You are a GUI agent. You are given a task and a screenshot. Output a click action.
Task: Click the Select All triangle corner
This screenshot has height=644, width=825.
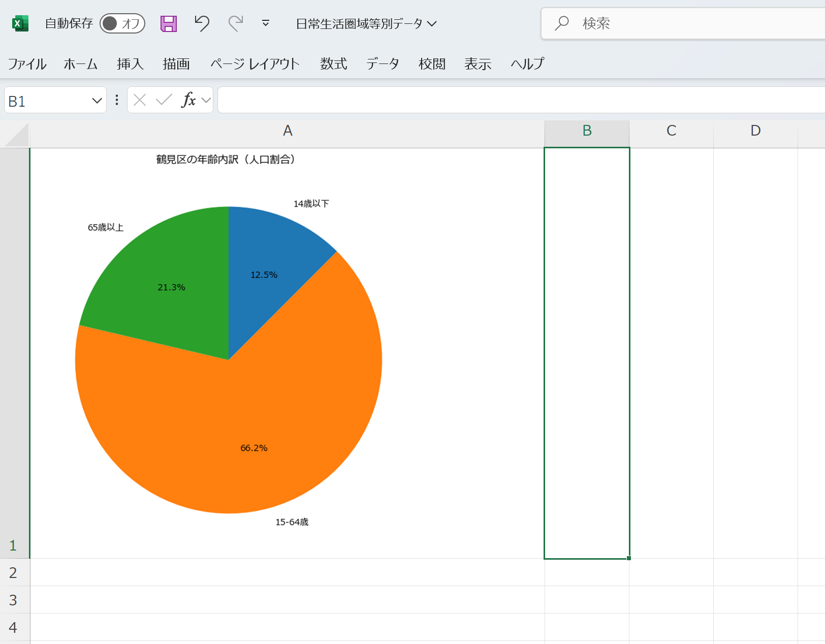tap(16, 135)
